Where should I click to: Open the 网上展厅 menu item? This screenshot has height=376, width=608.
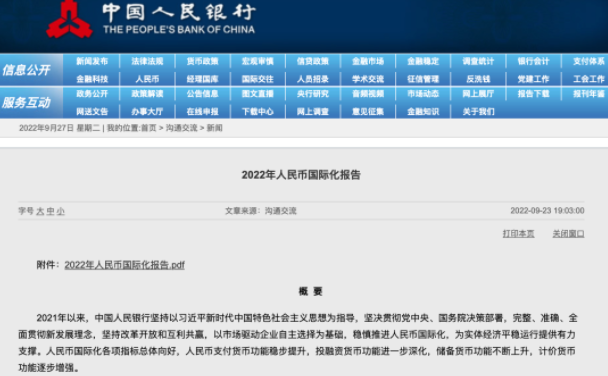point(478,94)
